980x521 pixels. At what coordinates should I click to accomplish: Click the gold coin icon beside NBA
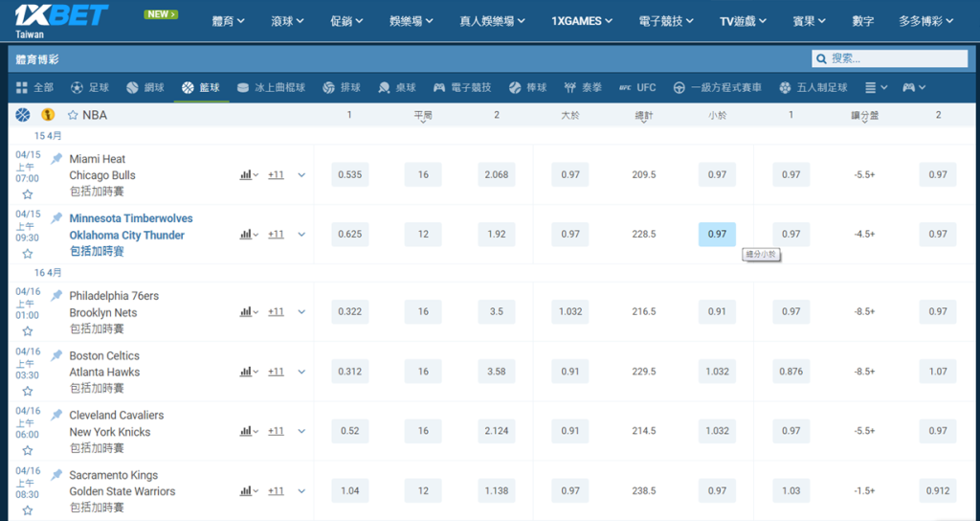pyautogui.click(x=48, y=115)
